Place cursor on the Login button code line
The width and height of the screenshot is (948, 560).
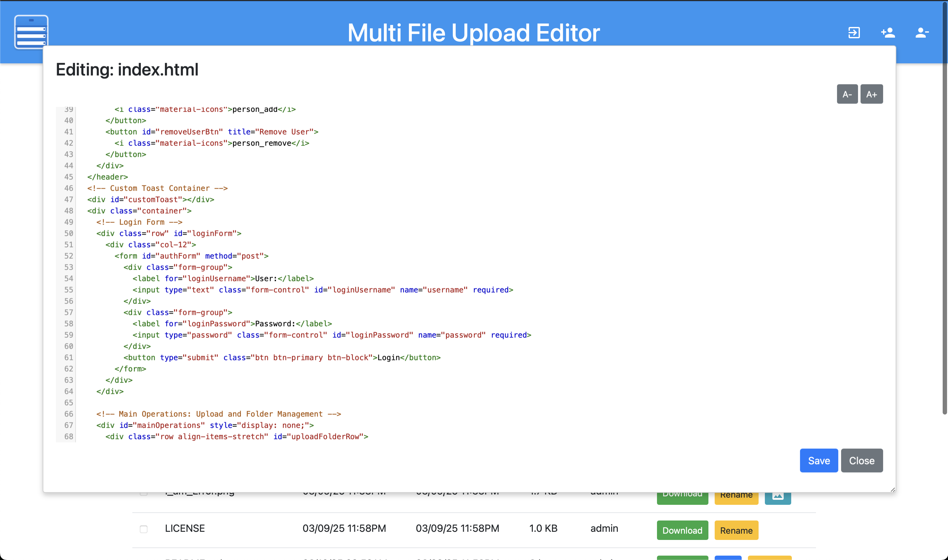pos(282,357)
